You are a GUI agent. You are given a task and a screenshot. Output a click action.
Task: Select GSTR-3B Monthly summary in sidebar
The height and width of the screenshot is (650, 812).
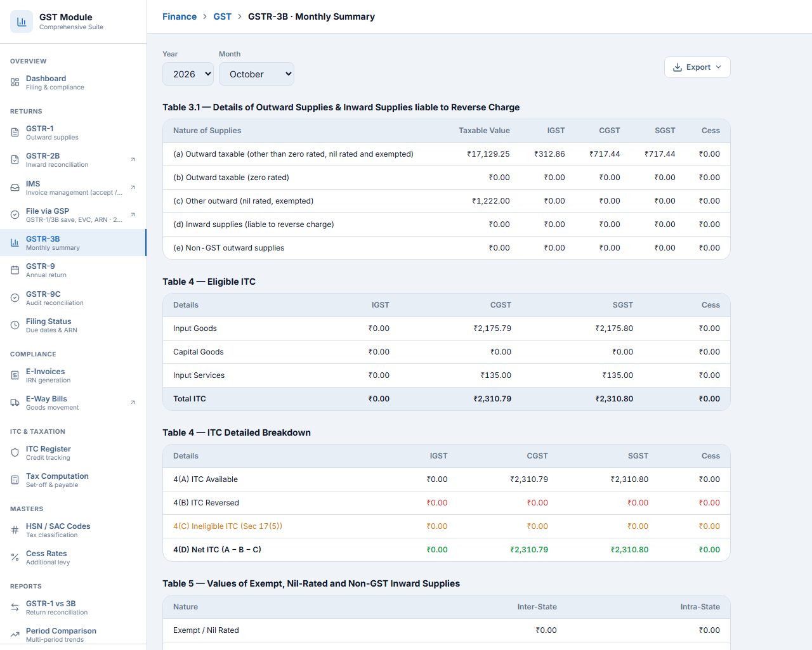(73, 243)
